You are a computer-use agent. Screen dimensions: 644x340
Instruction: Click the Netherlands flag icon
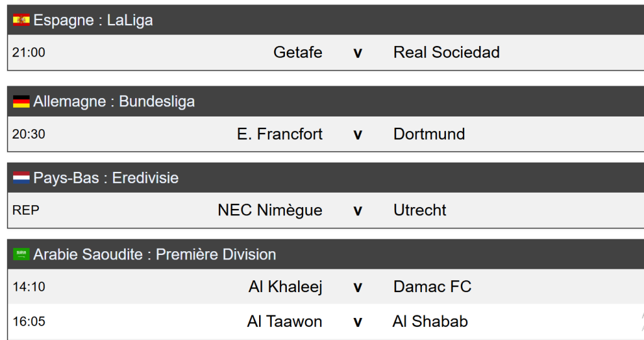(21, 178)
